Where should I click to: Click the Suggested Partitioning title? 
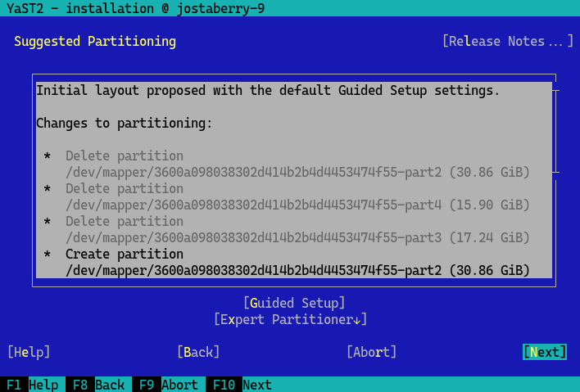coord(95,41)
